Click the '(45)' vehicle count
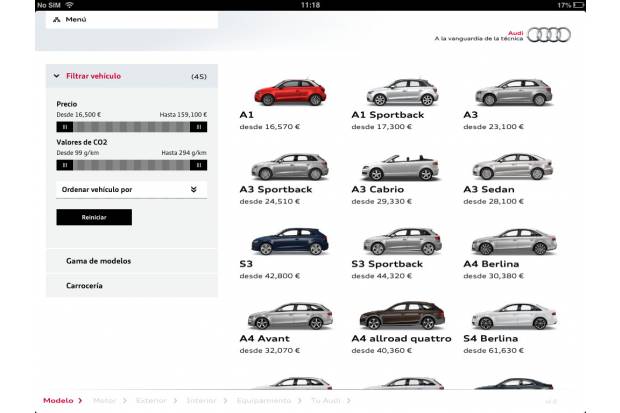 point(199,76)
